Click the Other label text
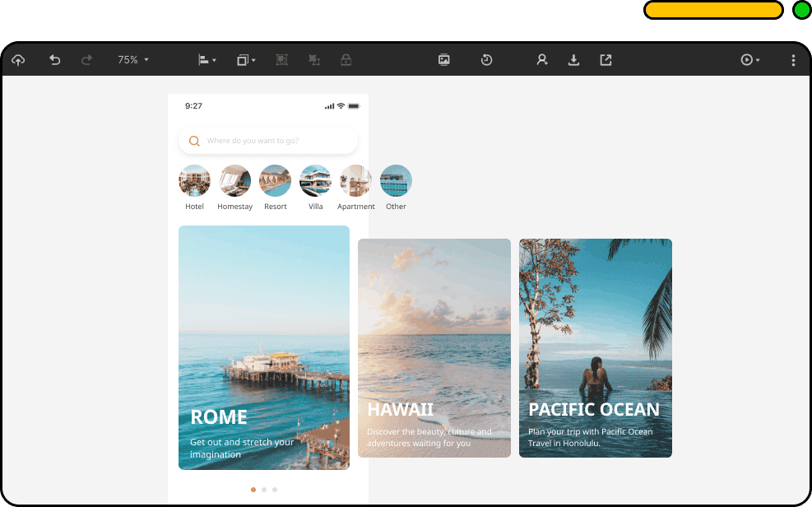The width and height of the screenshot is (812, 507). pyautogui.click(x=397, y=207)
